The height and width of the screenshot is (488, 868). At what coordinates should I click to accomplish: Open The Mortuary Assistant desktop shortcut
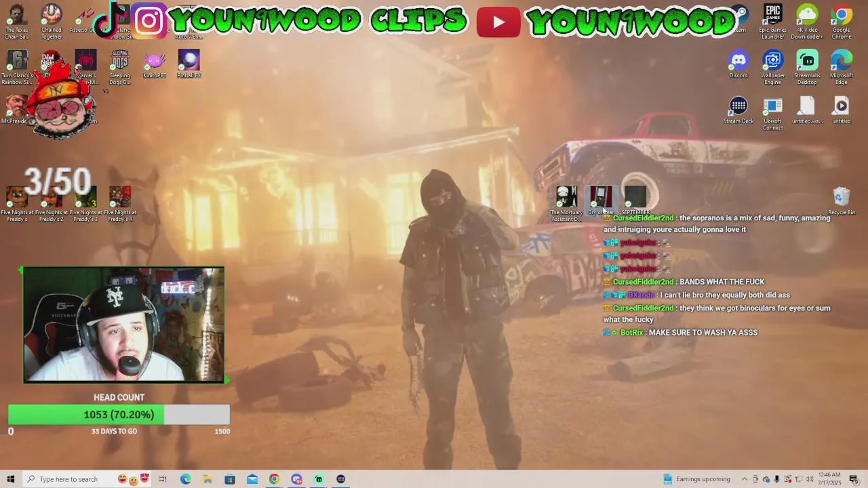pos(566,204)
